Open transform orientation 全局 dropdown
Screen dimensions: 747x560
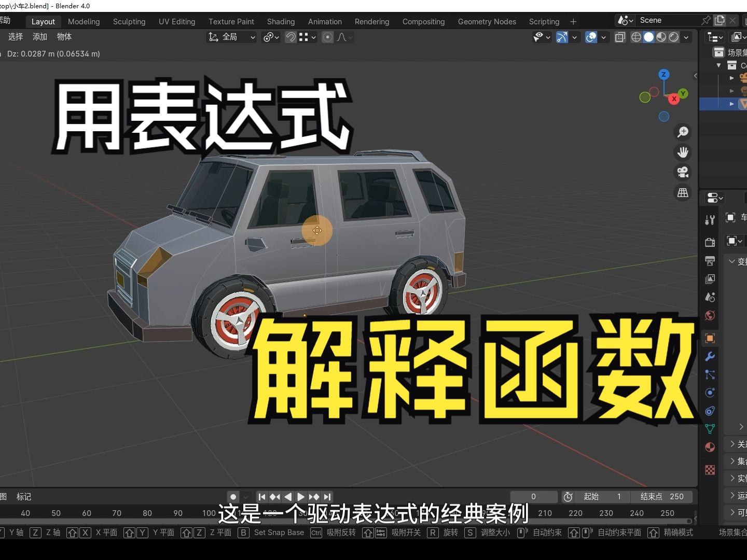(x=232, y=37)
